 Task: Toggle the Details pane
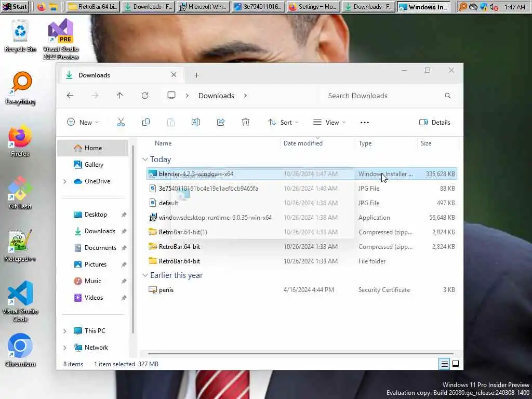[435, 123]
